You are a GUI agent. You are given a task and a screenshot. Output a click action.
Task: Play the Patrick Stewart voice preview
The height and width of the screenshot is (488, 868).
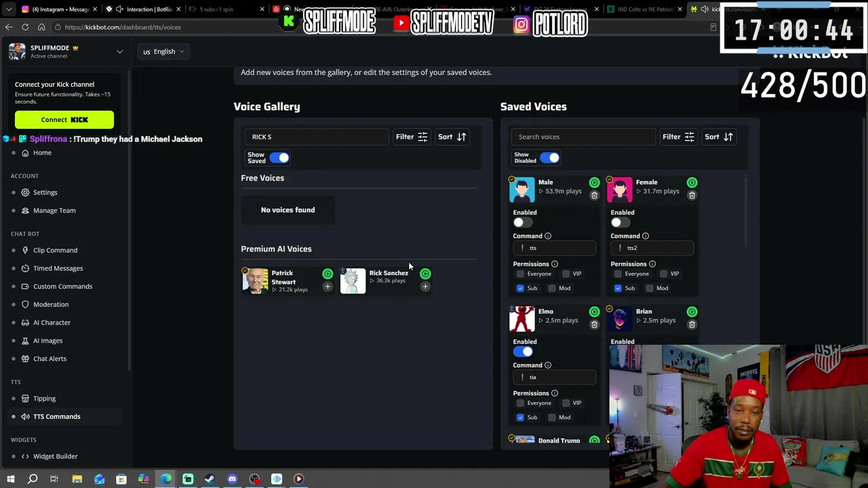pos(328,274)
